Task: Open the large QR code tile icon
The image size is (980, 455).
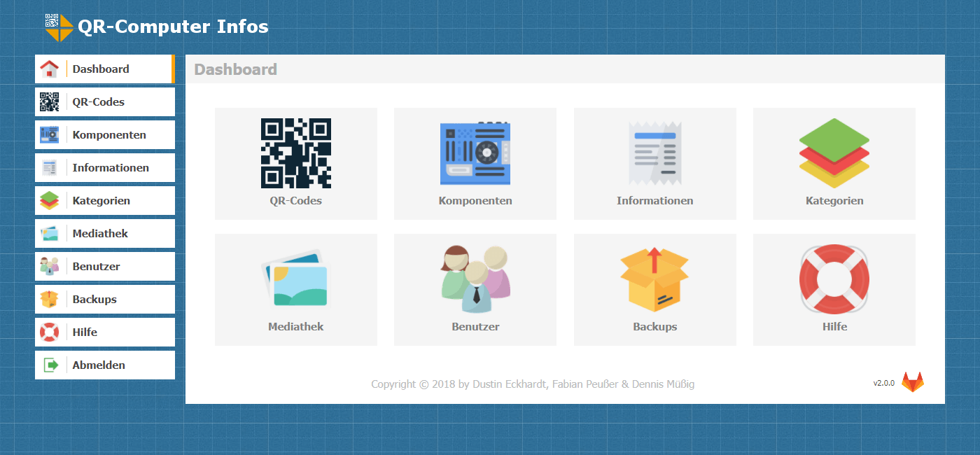Action: pos(296,153)
